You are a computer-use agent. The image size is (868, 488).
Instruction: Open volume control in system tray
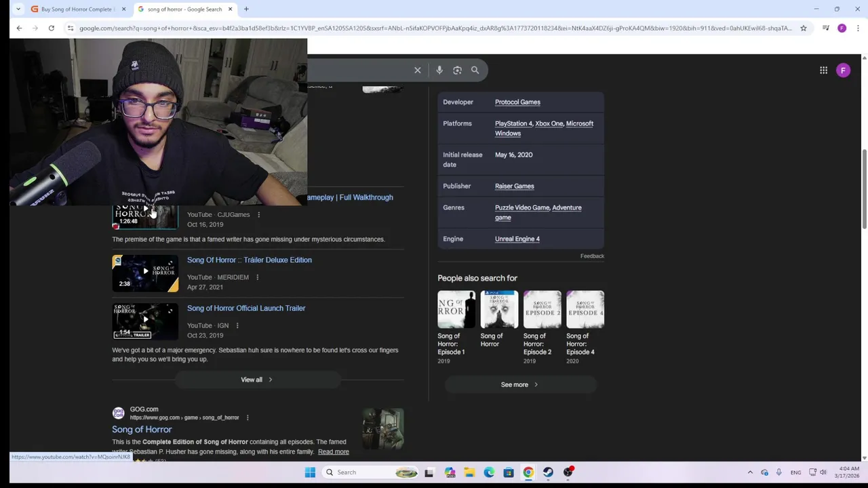pyautogui.click(x=823, y=472)
